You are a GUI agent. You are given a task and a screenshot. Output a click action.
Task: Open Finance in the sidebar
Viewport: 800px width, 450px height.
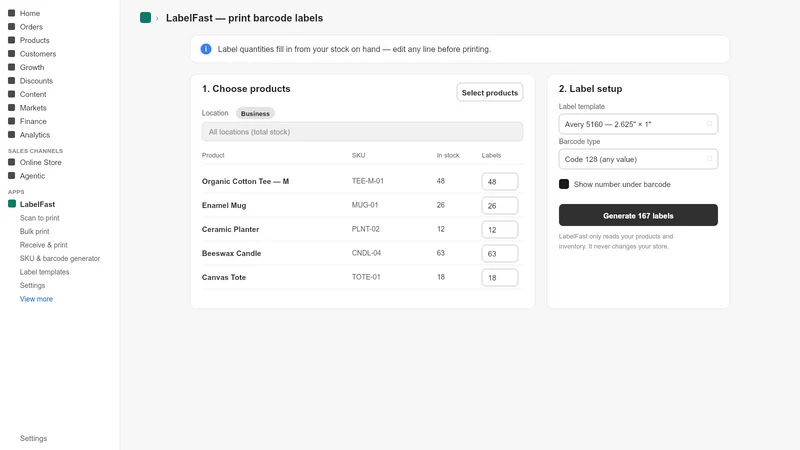33,121
